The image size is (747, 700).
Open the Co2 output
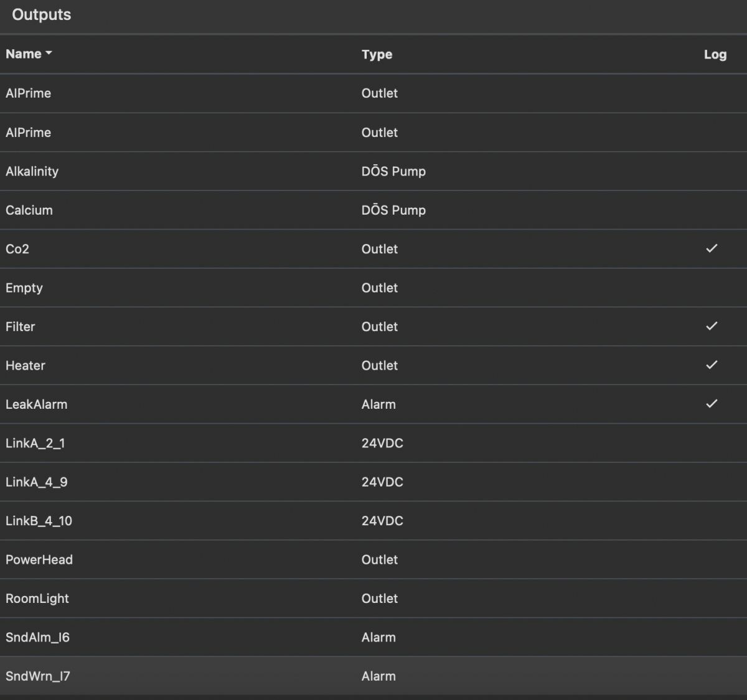[x=17, y=249]
